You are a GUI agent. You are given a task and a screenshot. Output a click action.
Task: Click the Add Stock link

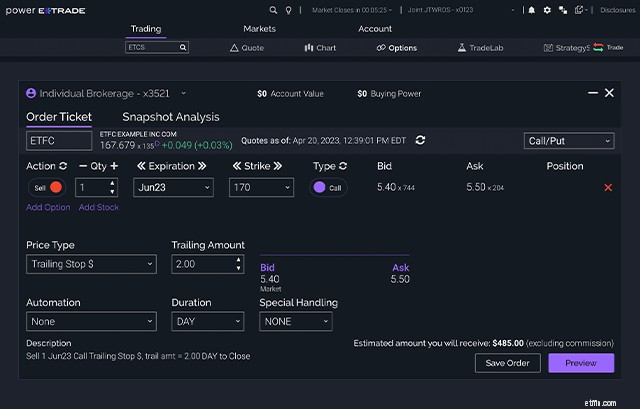99,207
